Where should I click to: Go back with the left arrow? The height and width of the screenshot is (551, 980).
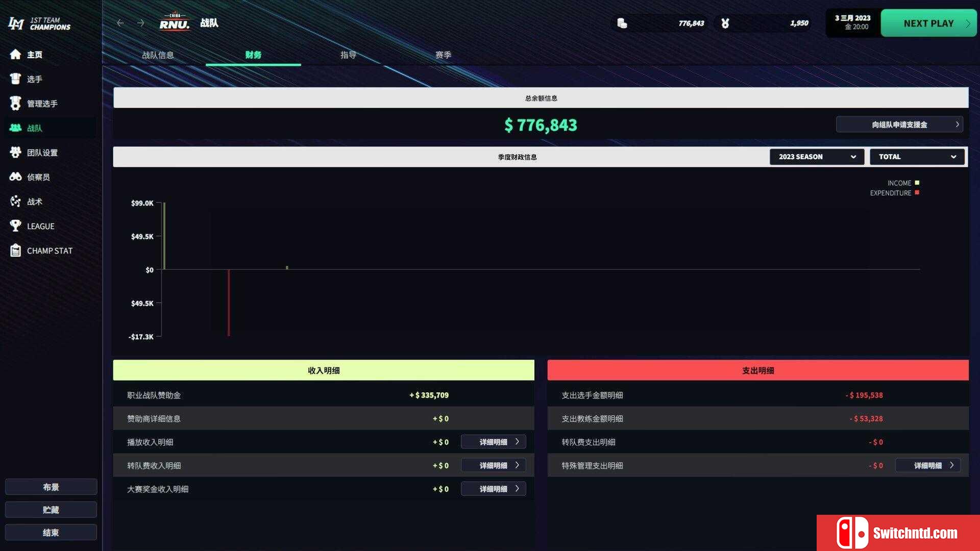click(120, 23)
